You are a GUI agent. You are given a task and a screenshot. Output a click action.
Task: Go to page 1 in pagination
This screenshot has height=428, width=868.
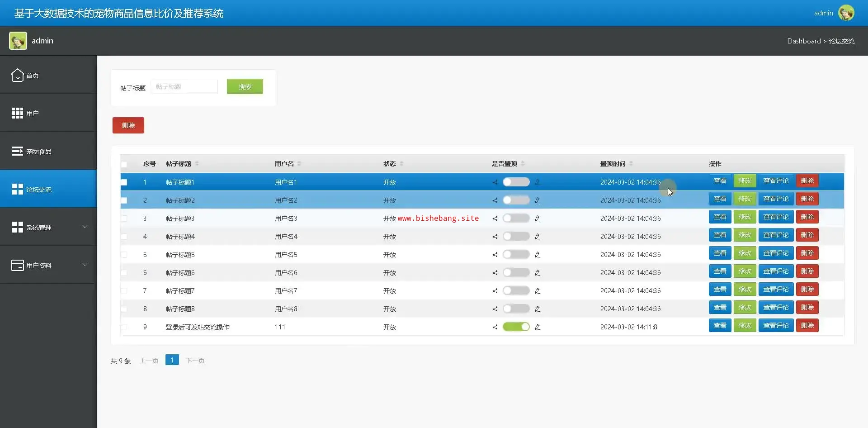coord(172,360)
